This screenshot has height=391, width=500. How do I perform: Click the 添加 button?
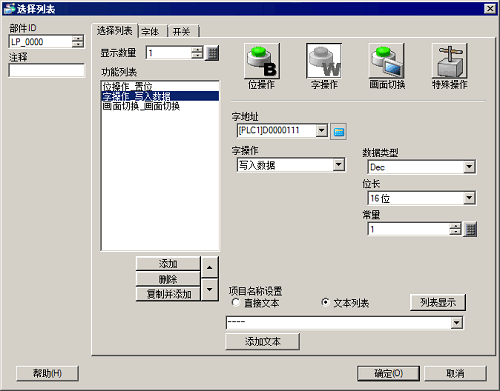(168, 264)
